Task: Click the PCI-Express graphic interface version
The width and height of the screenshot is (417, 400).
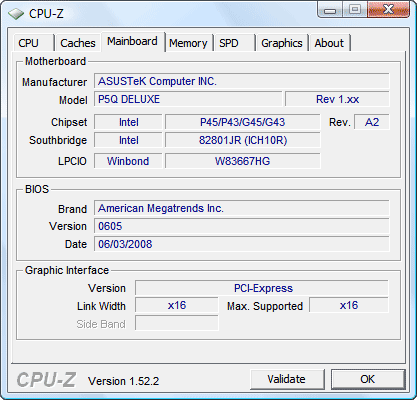Action: point(262,288)
